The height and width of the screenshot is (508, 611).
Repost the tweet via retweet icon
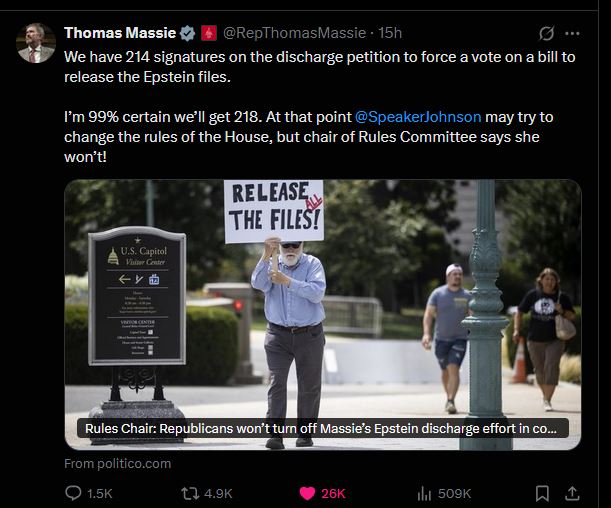point(190,494)
